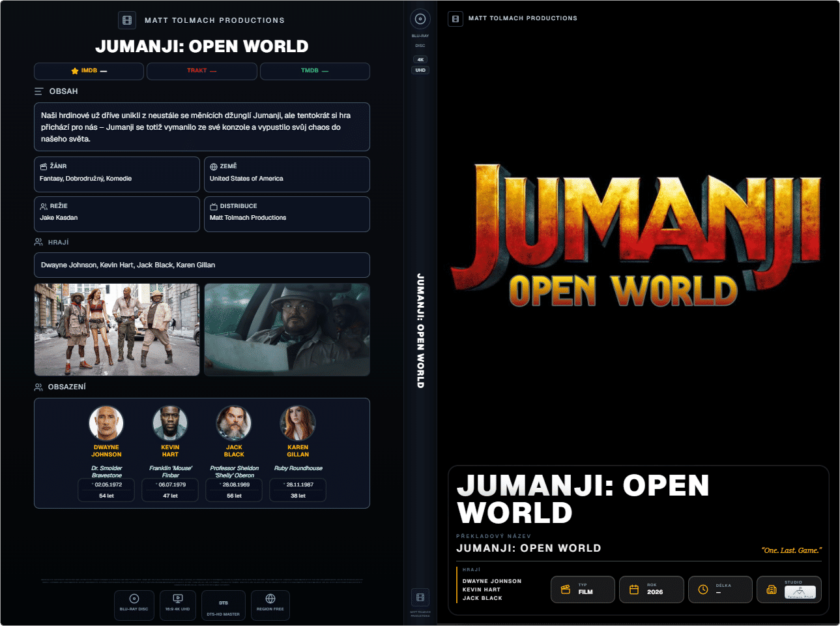Click the synopsis text starting "Naši hrdinové"
840x626 pixels.
click(x=196, y=127)
